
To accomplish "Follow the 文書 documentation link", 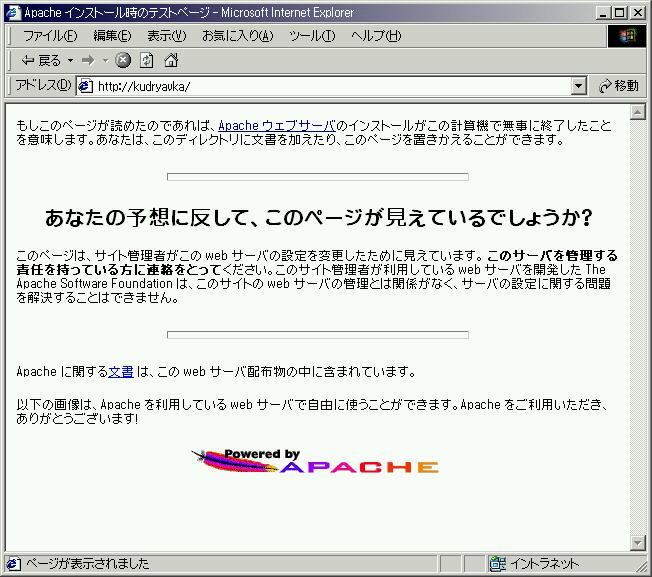I will coord(121,371).
